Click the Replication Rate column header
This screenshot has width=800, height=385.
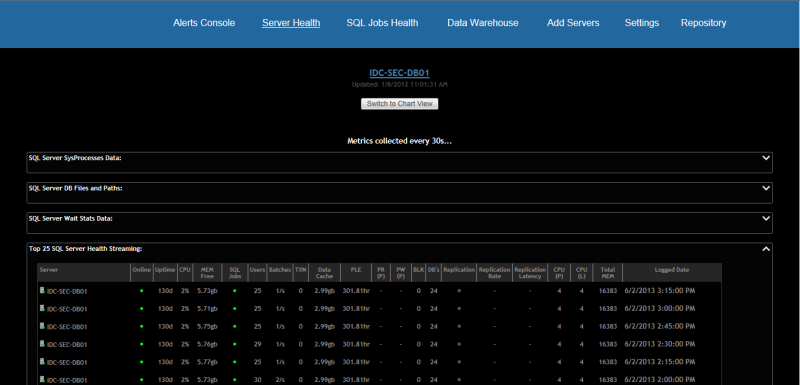tap(494, 272)
